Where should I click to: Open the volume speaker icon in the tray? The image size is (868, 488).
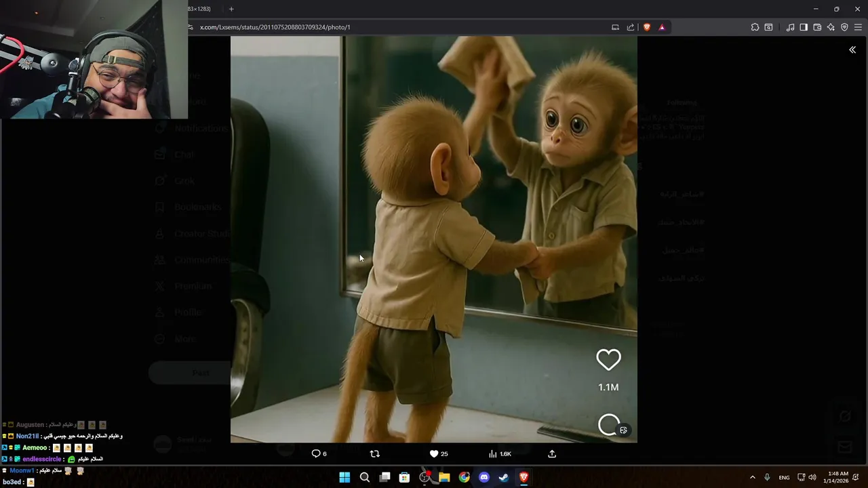[x=812, y=477]
